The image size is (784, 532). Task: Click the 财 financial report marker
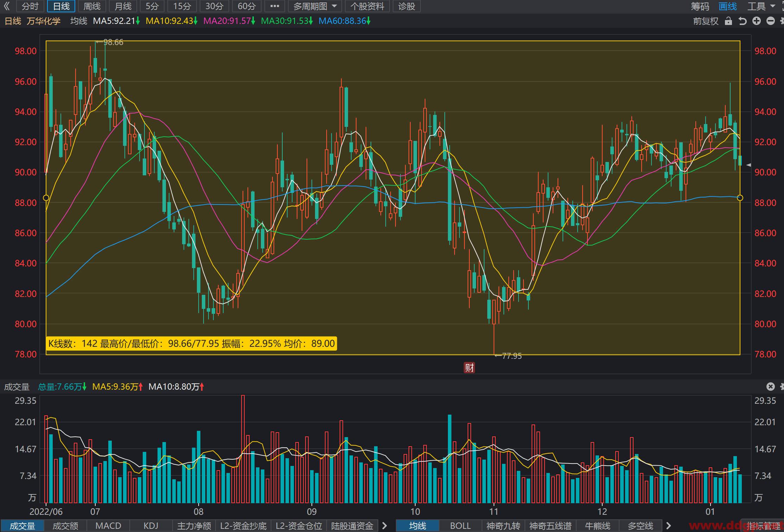469,368
